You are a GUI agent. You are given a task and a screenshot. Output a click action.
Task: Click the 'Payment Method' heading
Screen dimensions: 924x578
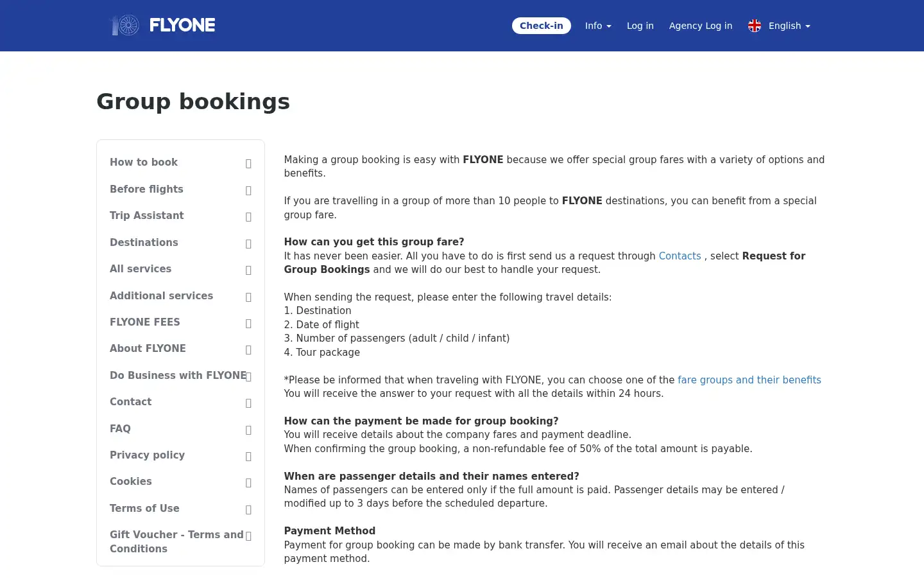(x=330, y=531)
